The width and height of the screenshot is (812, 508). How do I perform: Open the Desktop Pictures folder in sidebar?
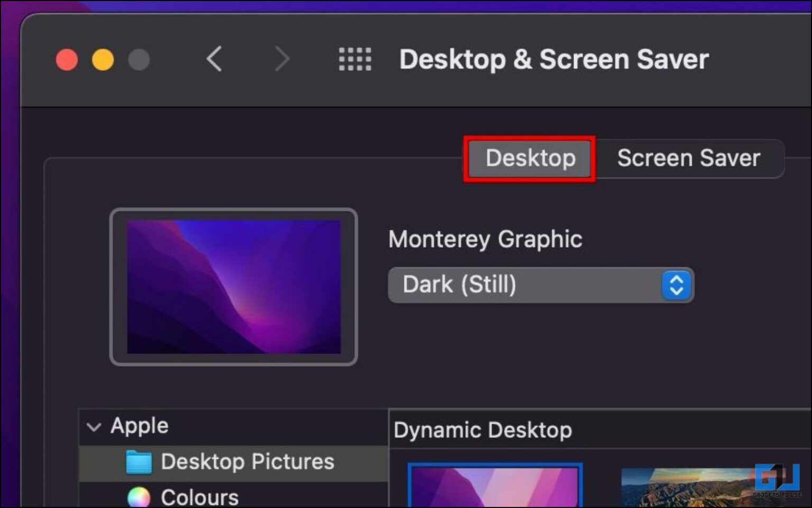point(247,461)
